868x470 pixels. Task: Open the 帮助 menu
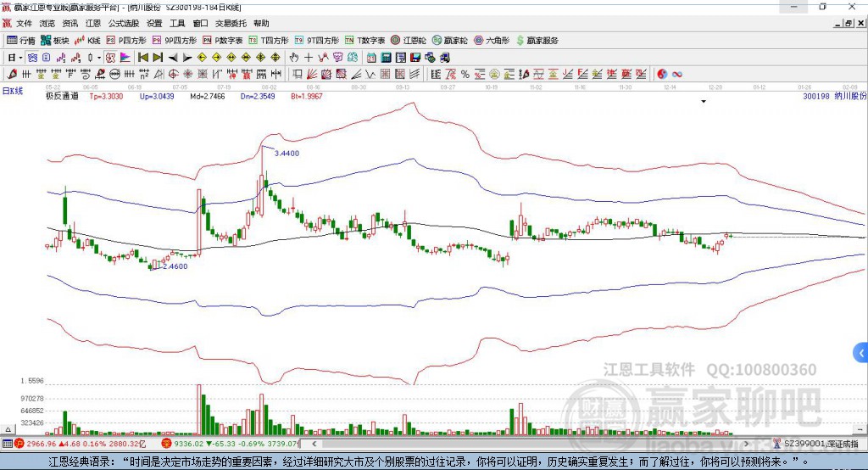(x=261, y=23)
